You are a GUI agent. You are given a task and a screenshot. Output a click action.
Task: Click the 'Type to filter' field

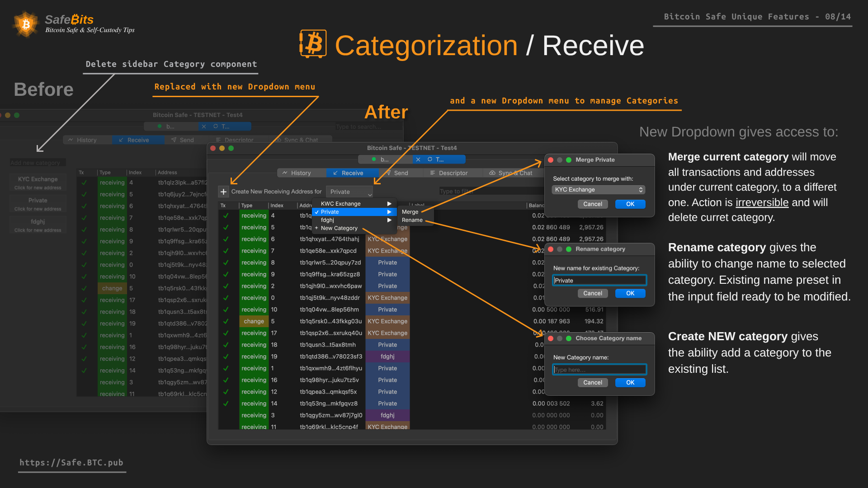(x=491, y=191)
